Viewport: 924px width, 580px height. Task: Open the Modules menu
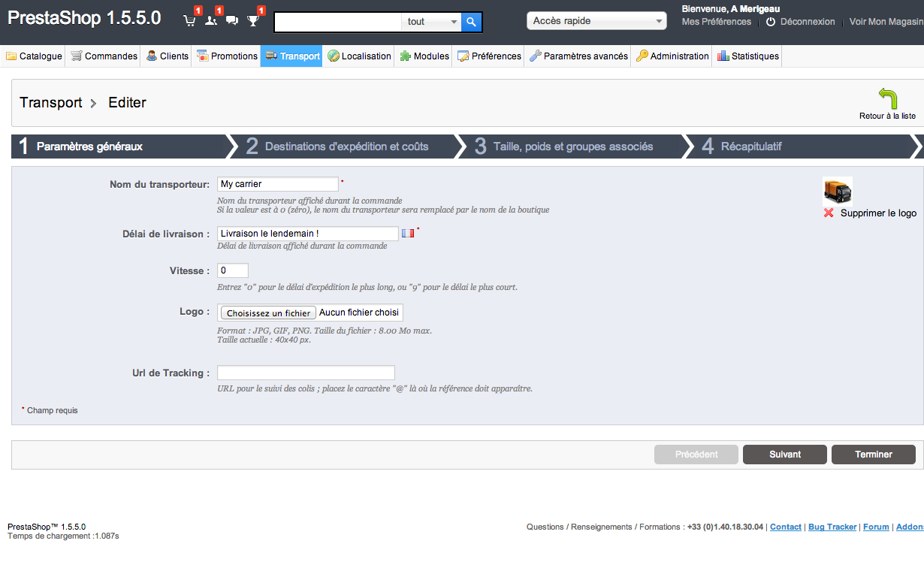(424, 56)
